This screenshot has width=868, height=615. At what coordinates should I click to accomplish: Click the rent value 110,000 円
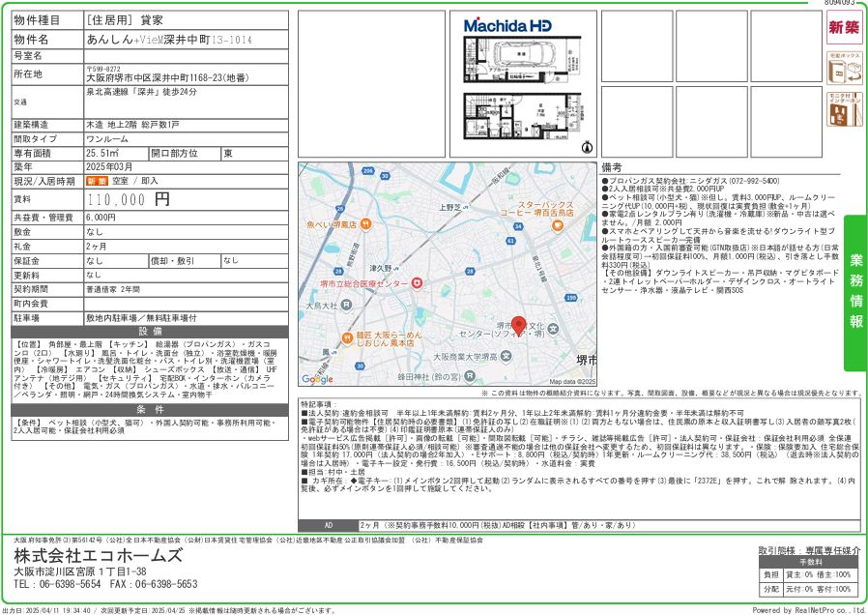(128, 199)
